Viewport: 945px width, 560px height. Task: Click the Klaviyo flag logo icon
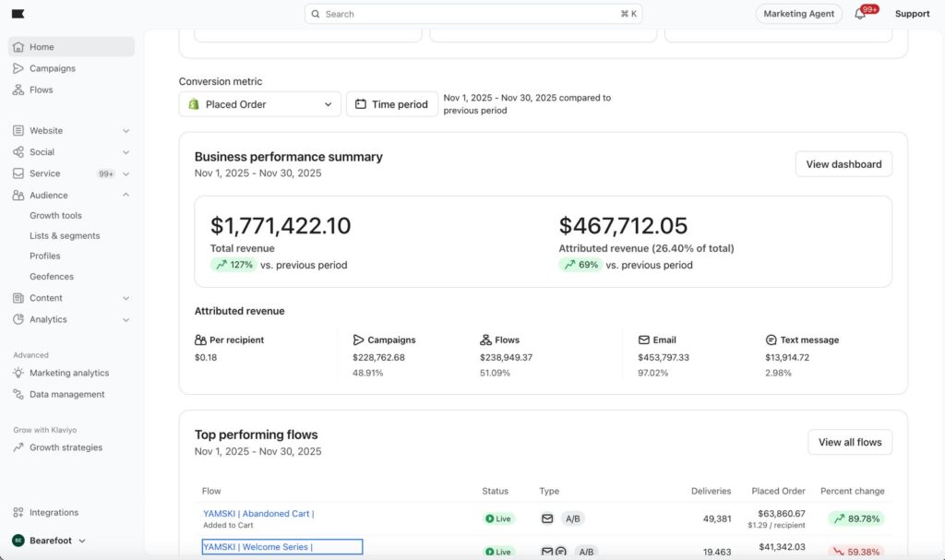pos(18,14)
